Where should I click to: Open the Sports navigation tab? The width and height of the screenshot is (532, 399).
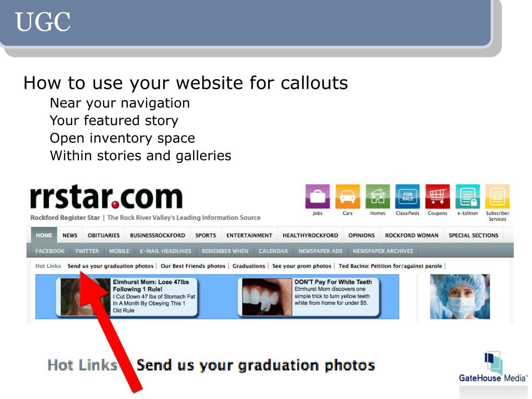[206, 235]
